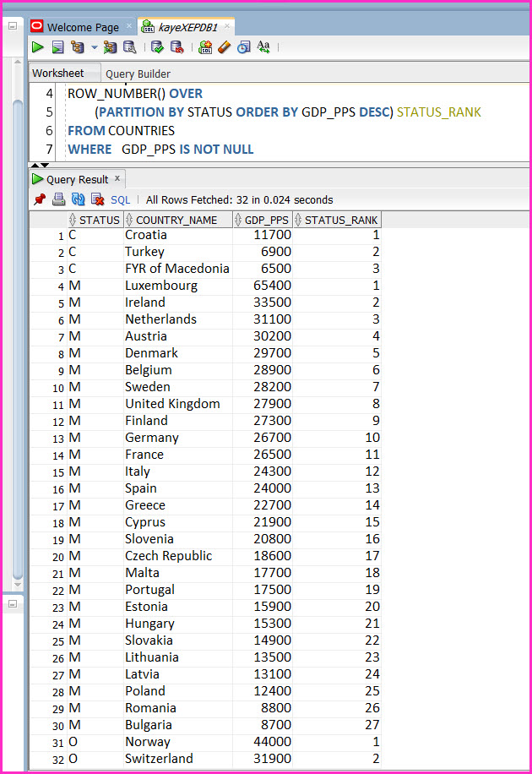The image size is (532, 774).
Task: Click the Rollback icon with red arrow
Action: click(176, 46)
